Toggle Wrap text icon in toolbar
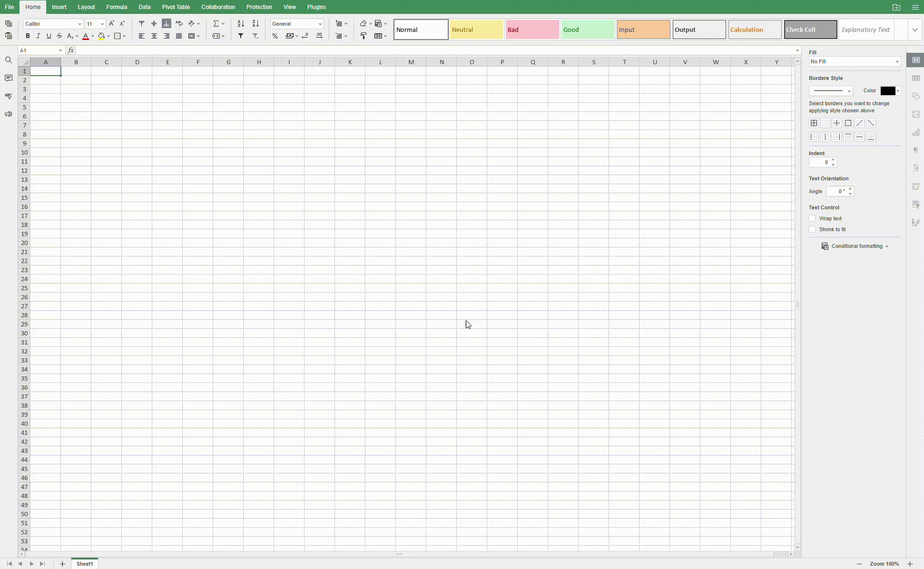The width and height of the screenshot is (924, 569). 179,23
